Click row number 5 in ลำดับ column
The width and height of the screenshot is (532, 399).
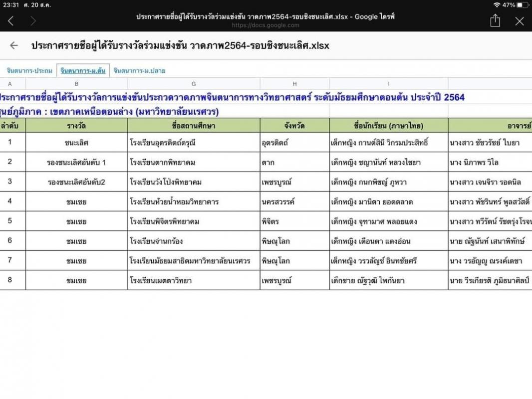pos(12,221)
